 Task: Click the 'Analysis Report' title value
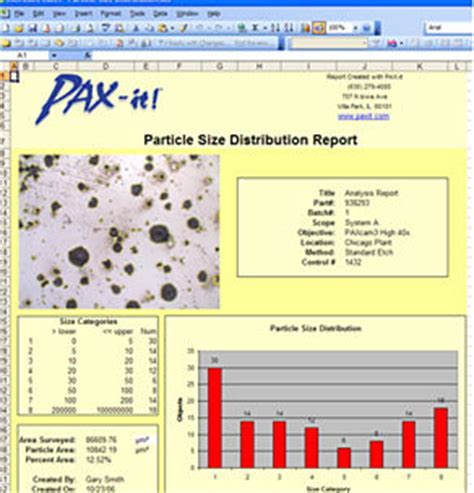371,193
